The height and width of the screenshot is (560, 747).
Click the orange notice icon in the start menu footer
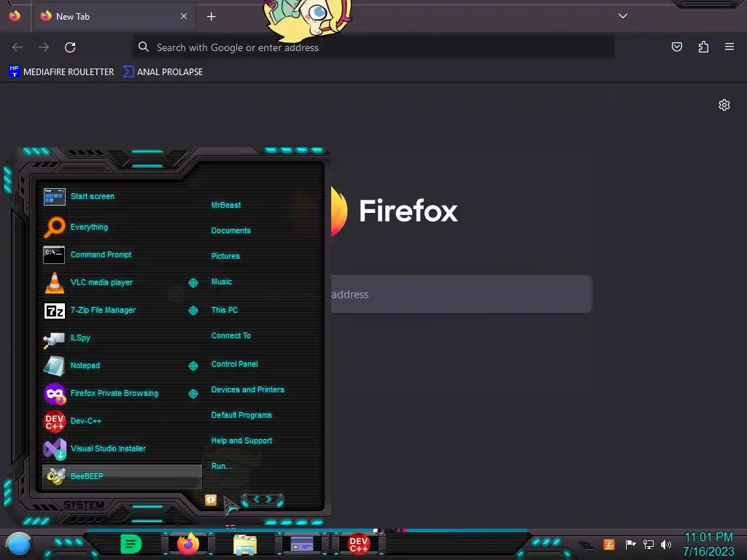tap(211, 500)
